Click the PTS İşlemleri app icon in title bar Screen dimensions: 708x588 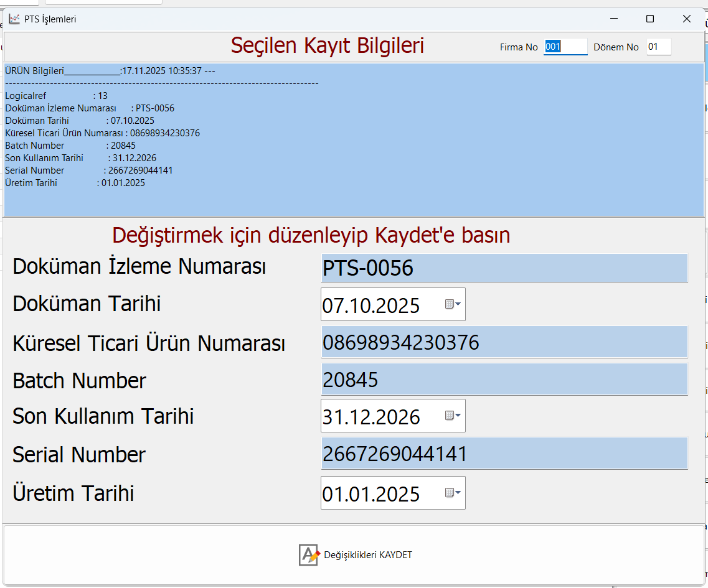(14, 19)
